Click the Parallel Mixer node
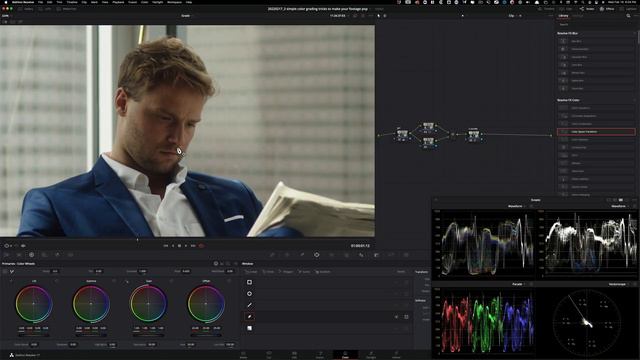This screenshot has width=640, height=360. pos(453,134)
